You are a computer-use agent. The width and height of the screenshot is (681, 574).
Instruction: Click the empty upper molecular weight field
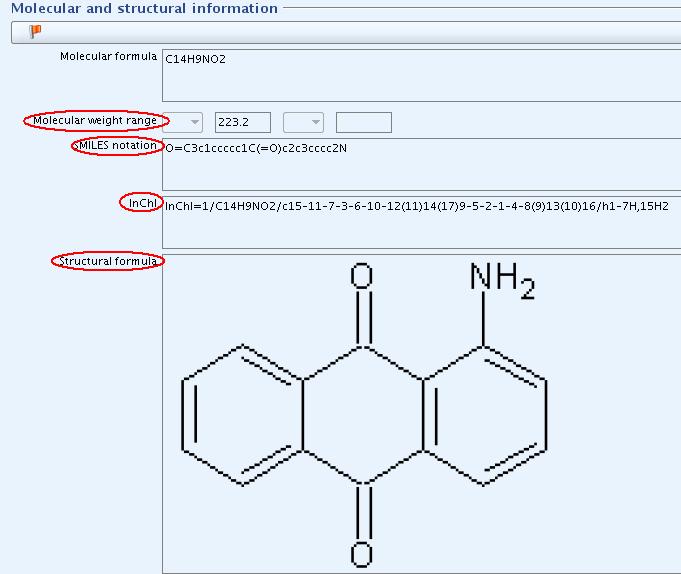[x=364, y=122]
